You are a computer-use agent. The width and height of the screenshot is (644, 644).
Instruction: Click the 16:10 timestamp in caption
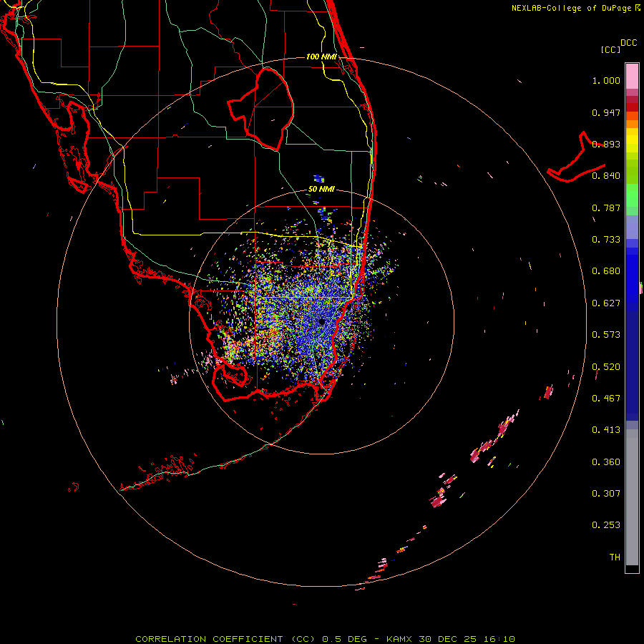(x=499, y=639)
